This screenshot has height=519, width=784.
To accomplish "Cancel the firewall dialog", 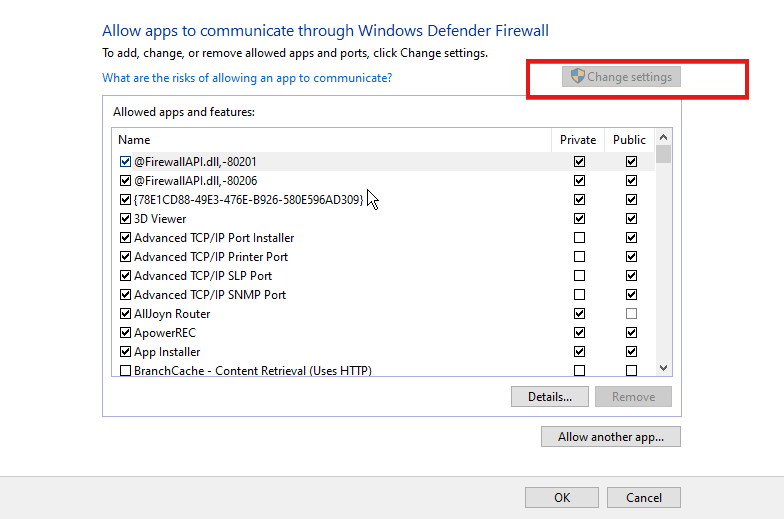I will 644,498.
